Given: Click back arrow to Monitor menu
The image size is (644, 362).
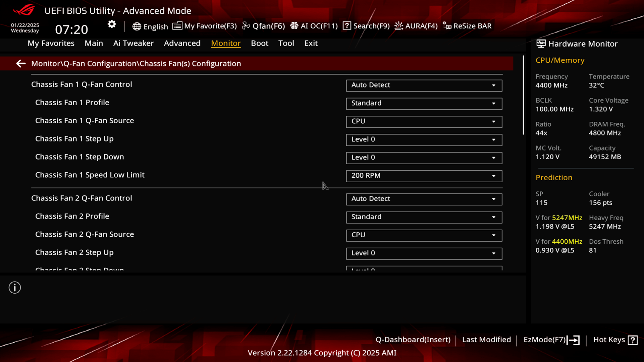Looking at the screenshot, I should tap(21, 63).
